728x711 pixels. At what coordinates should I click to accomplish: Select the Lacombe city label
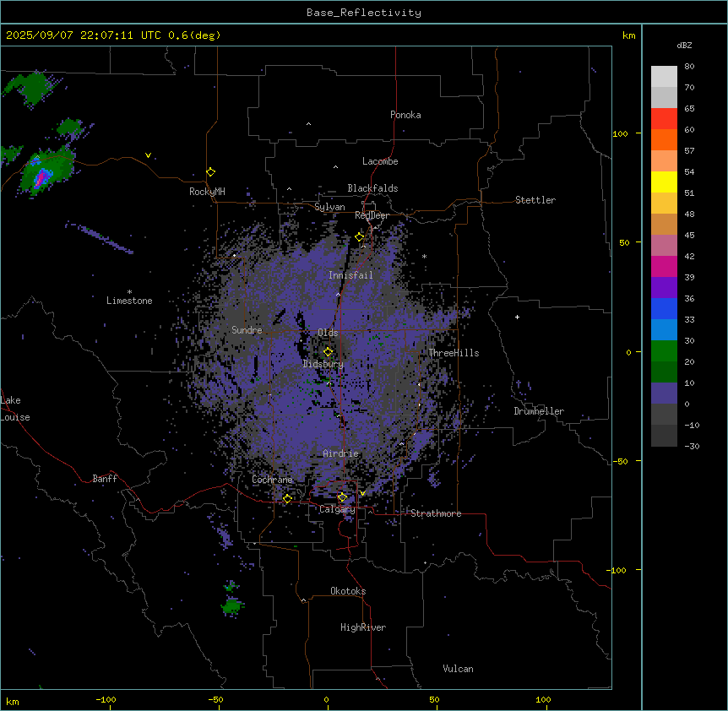[x=380, y=161]
